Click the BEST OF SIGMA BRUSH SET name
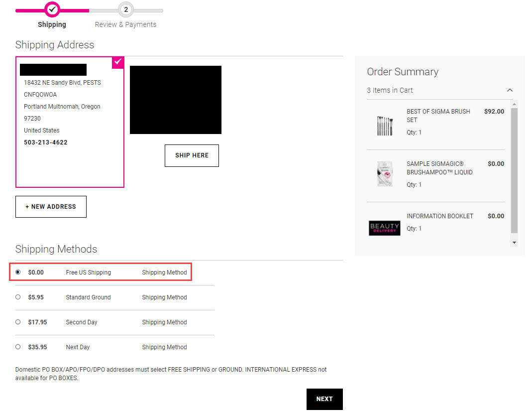The width and height of the screenshot is (532, 413). (x=438, y=116)
